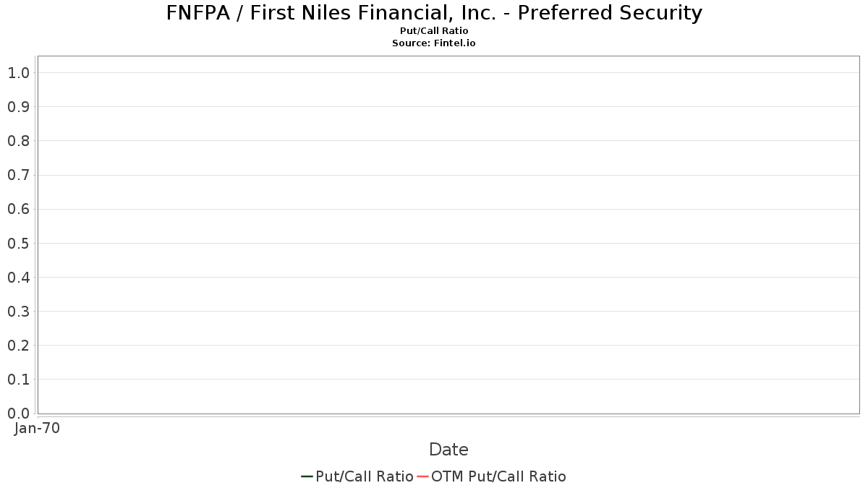Click the Put/Call Ratio subtitle under title
This screenshot has height=488, width=868.
pyautogui.click(x=434, y=31)
